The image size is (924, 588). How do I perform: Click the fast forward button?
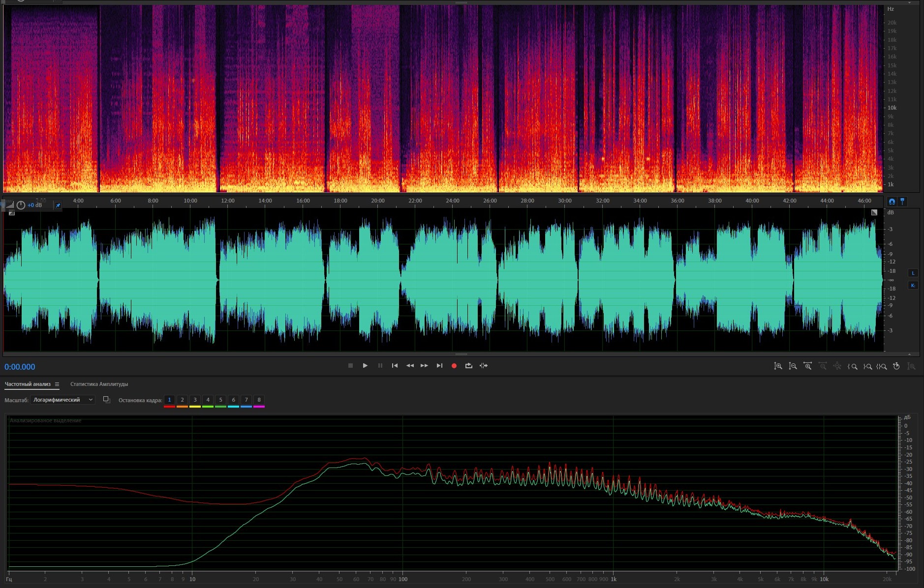pyautogui.click(x=424, y=366)
